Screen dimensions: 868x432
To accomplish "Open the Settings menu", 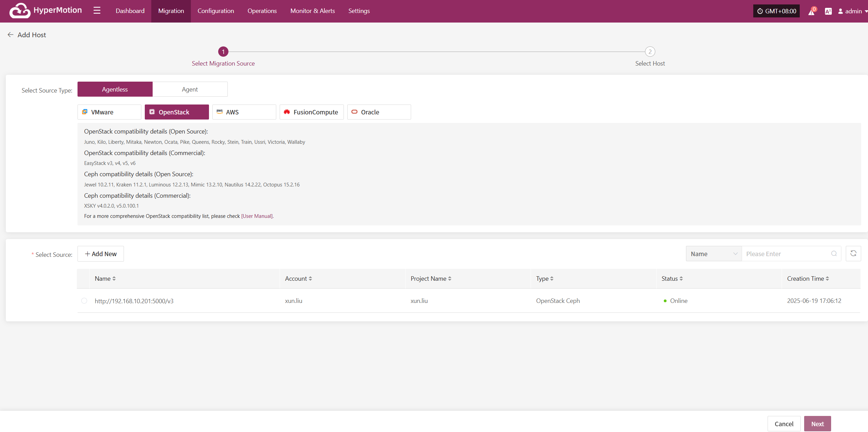I will [x=359, y=11].
